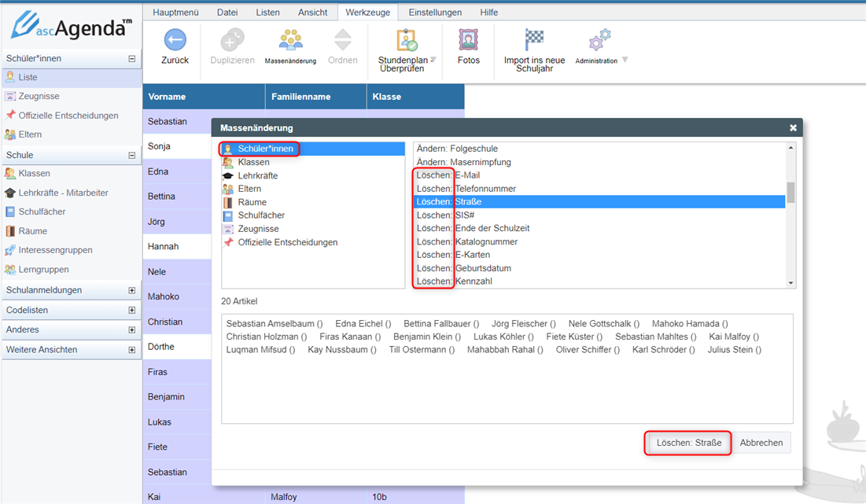Select the Löschen: E-Mail action
Viewport: 866px width, 504px height.
[600, 175]
